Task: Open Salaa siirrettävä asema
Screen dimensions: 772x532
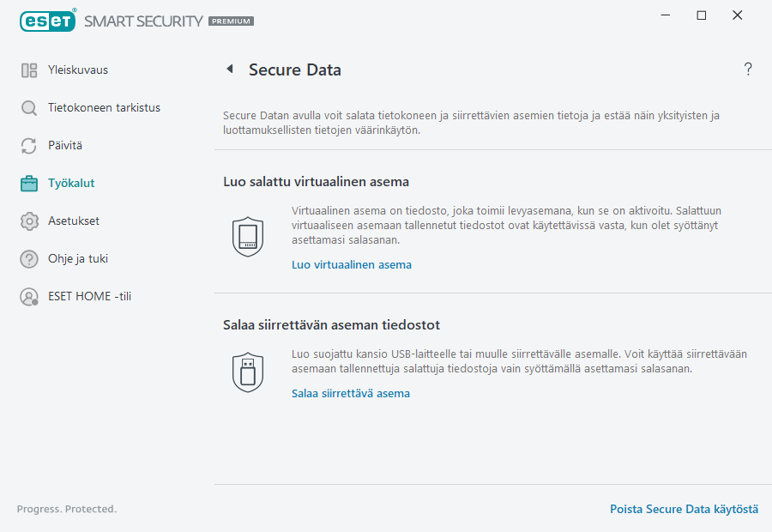Action: coord(349,393)
